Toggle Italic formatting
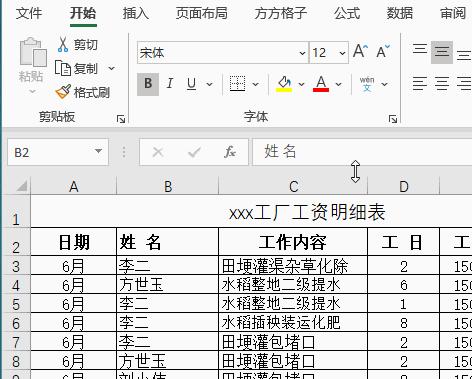472x379 pixels. 170,84
